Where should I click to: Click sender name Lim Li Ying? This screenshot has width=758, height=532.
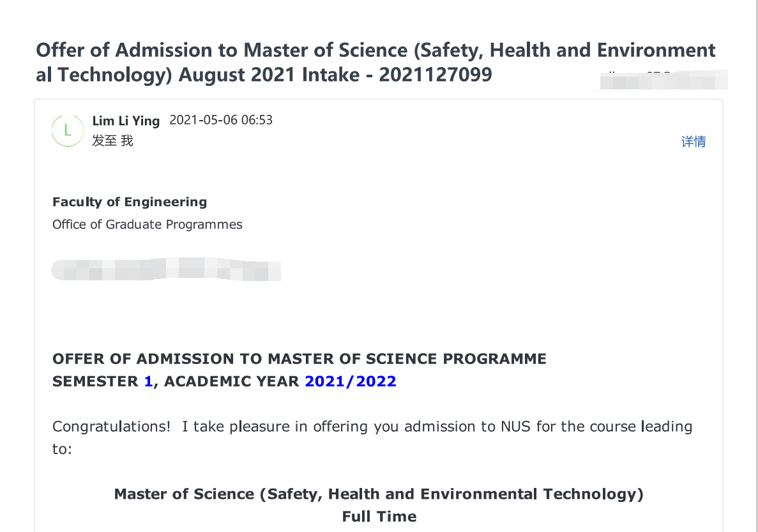(x=126, y=121)
